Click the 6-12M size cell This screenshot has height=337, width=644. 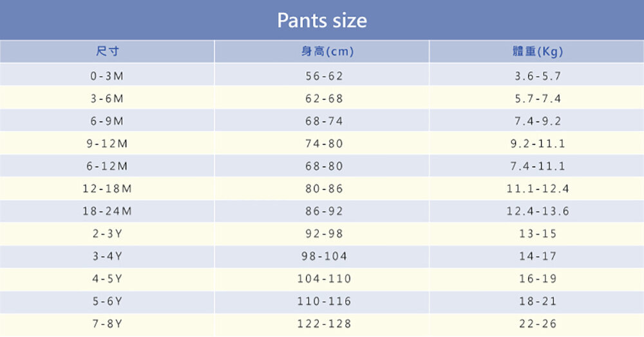tap(107, 166)
